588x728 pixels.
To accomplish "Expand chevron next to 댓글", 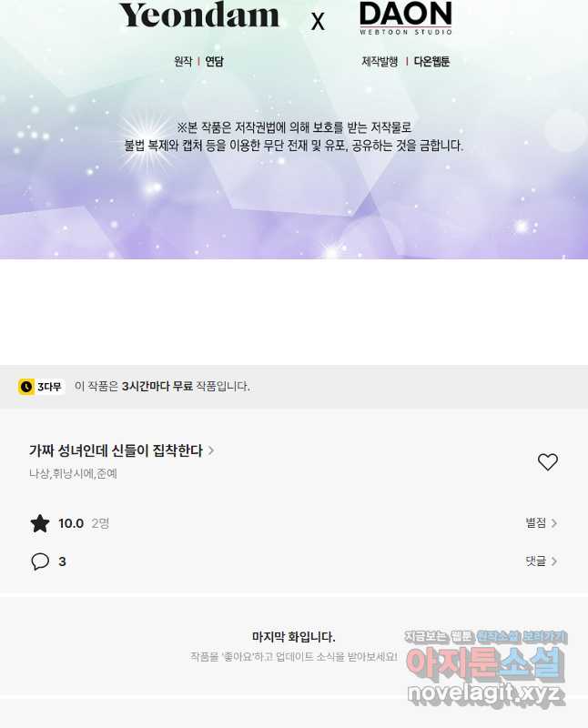I will click(x=554, y=561).
